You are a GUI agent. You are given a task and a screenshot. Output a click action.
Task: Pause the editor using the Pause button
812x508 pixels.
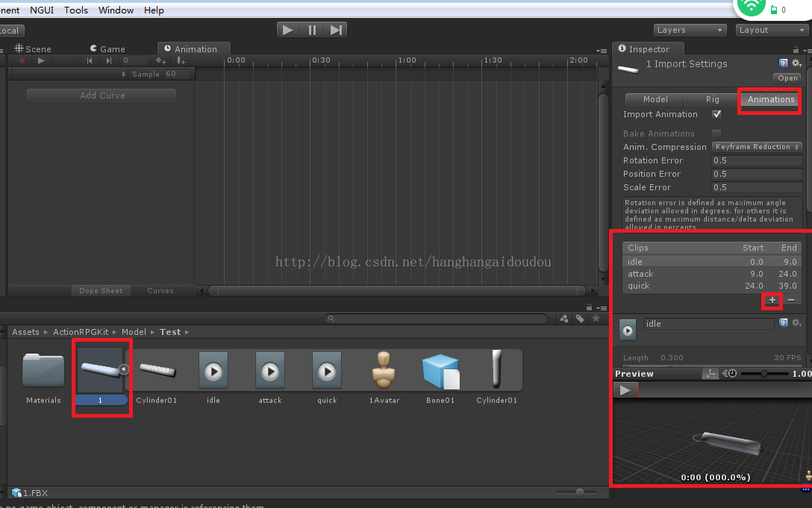312,30
